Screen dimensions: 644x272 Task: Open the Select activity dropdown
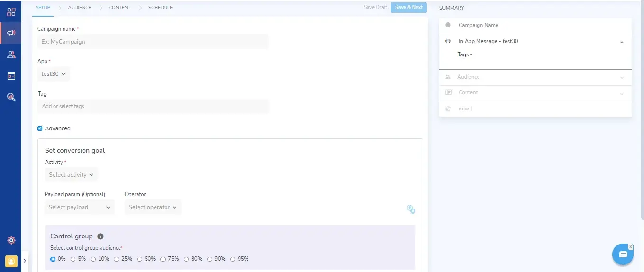coord(71,175)
